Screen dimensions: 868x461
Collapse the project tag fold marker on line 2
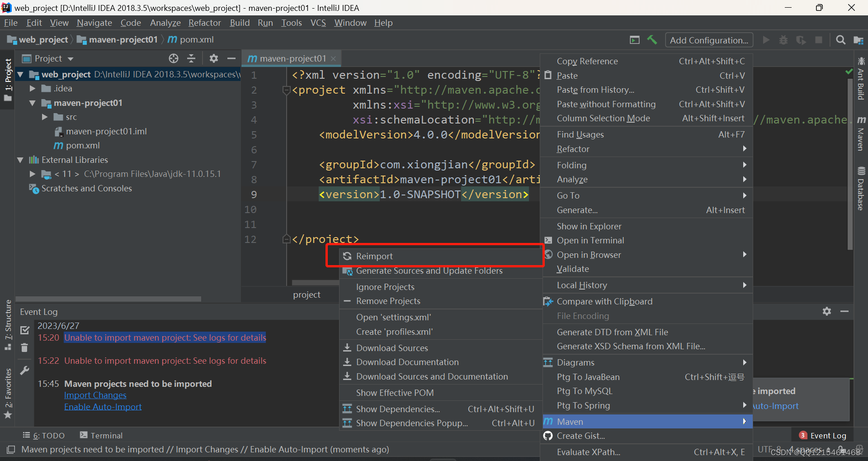click(286, 90)
